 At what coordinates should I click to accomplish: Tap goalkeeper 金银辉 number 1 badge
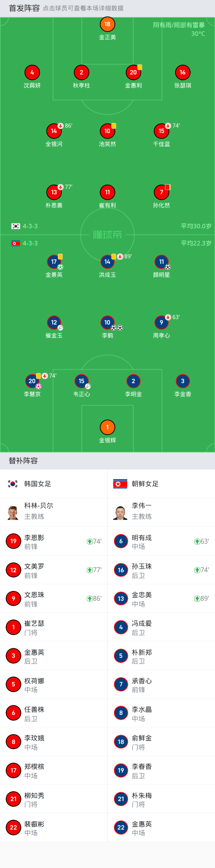pyautogui.click(x=107, y=427)
